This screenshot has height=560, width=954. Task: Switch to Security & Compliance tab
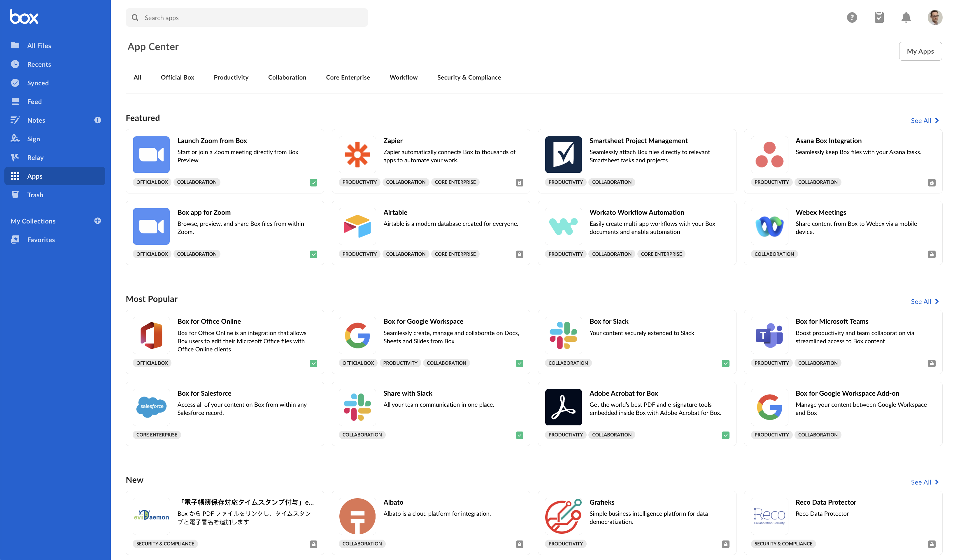(x=469, y=77)
